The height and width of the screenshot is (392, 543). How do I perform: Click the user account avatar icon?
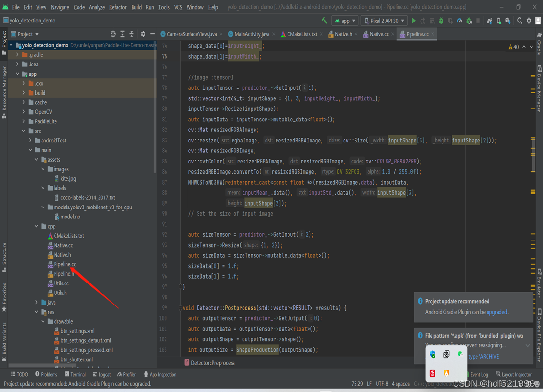538,21
